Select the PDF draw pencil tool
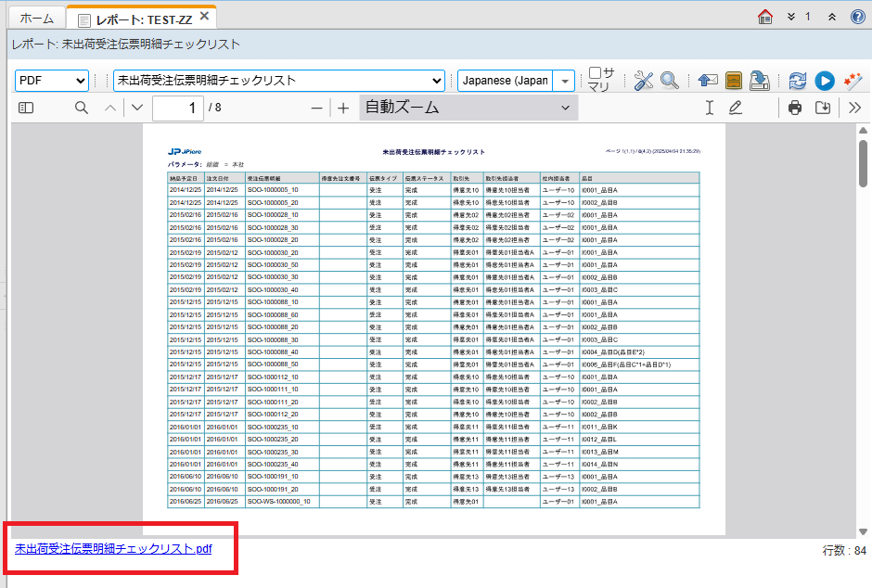The width and height of the screenshot is (872, 588). click(736, 108)
